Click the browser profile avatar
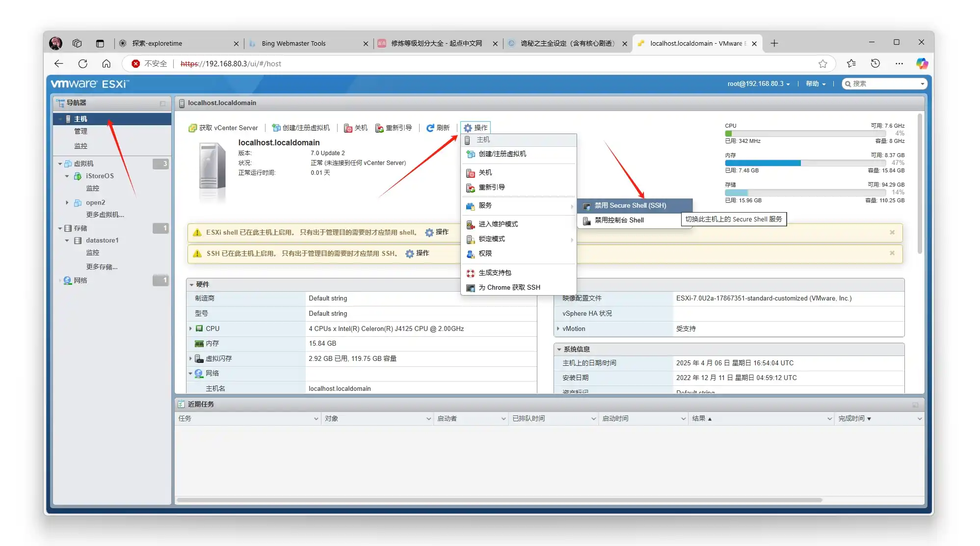 (x=55, y=43)
